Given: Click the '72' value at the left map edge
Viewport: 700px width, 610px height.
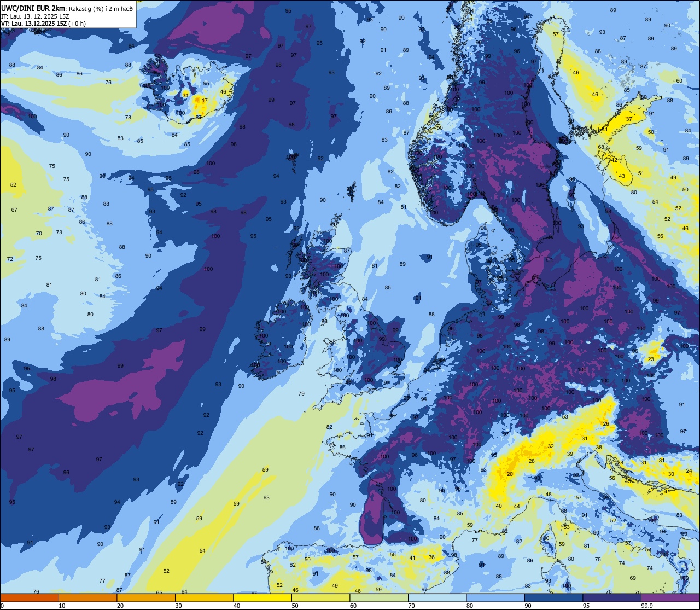Looking at the screenshot, I should (10, 259).
